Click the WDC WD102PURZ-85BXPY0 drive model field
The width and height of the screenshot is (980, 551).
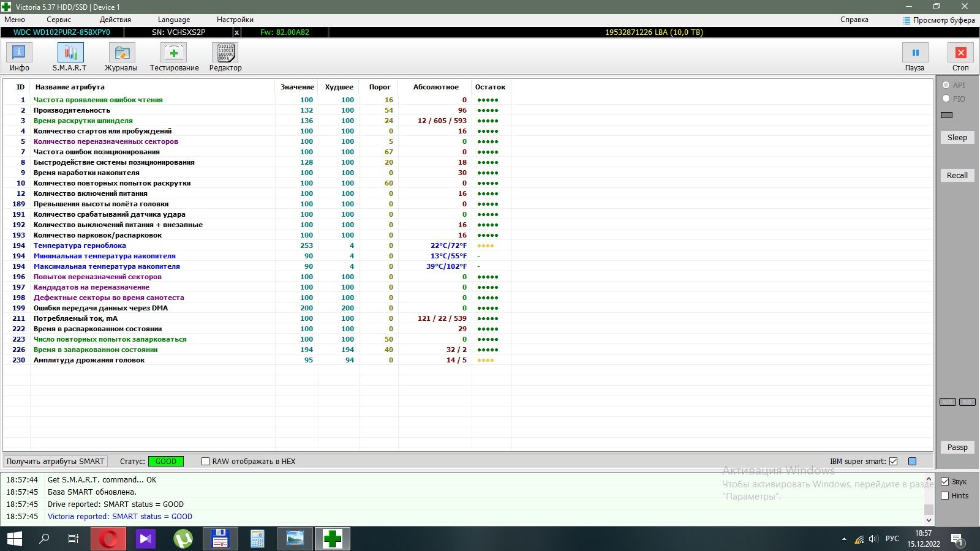62,32
